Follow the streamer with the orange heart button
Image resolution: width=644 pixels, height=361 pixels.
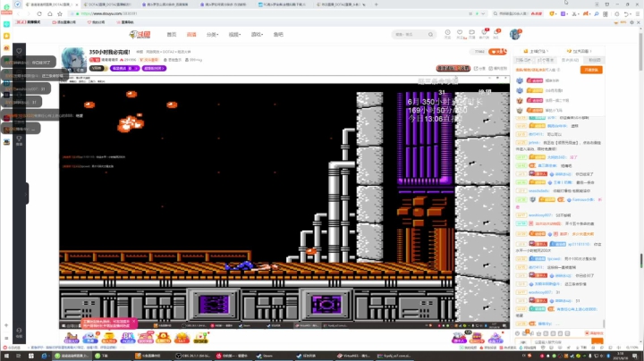click(498, 52)
